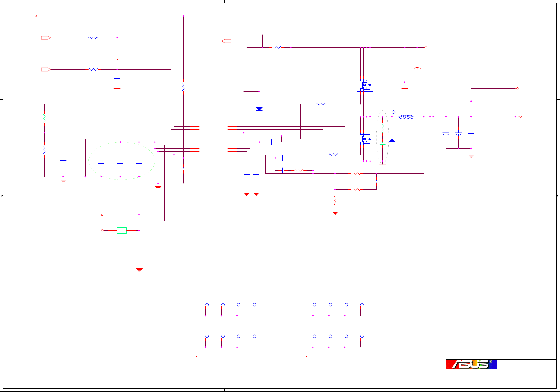
Task: Click the test point circle above the inductor
Action: pos(393,112)
